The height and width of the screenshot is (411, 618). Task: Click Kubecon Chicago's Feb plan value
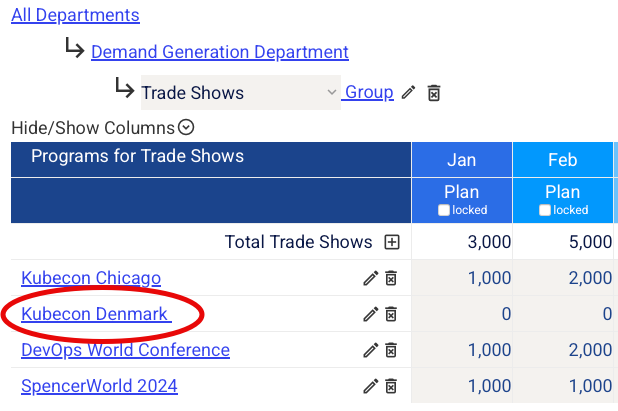point(584,278)
